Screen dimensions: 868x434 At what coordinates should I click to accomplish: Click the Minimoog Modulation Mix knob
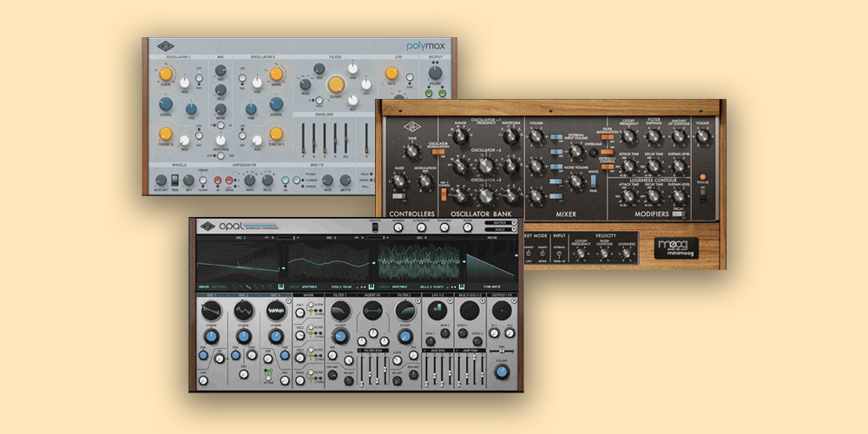[425, 181]
